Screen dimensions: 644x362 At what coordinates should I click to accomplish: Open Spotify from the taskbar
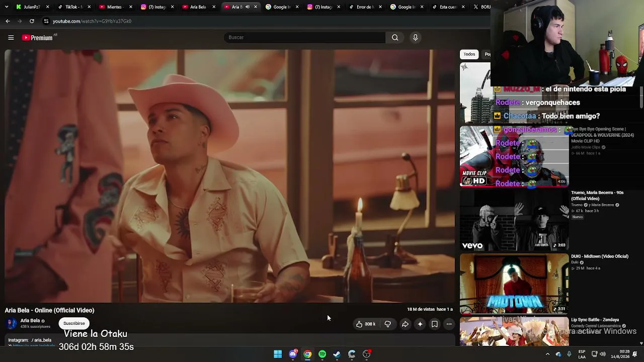coord(322,354)
